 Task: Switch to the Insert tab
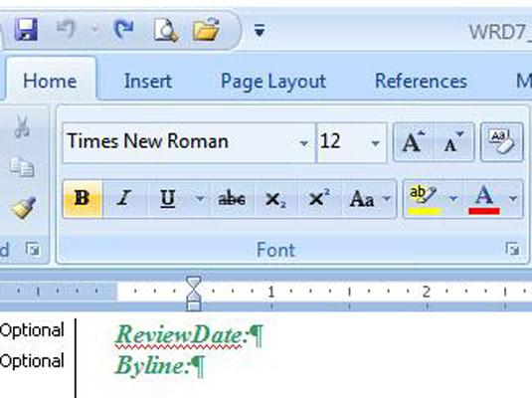click(x=148, y=82)
